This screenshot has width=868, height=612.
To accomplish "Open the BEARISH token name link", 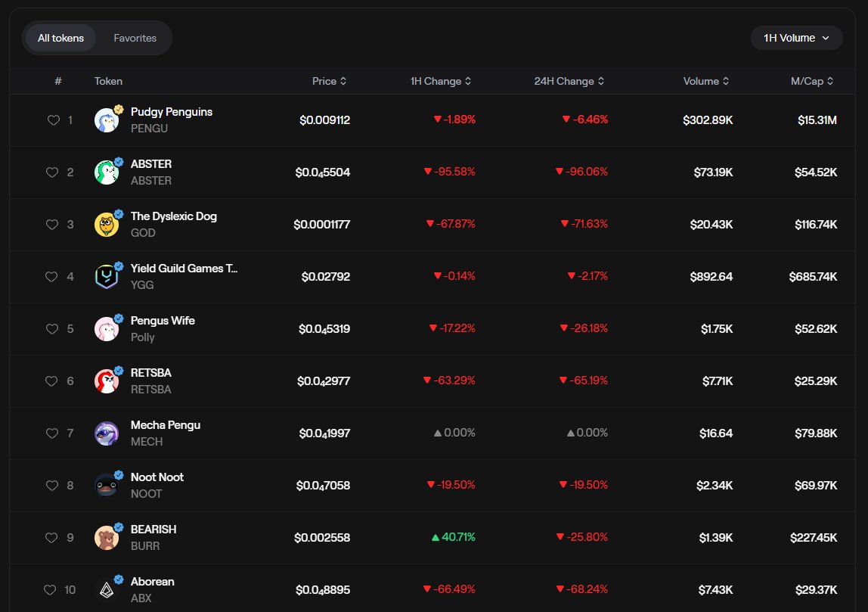I will [x=153, y=529].
